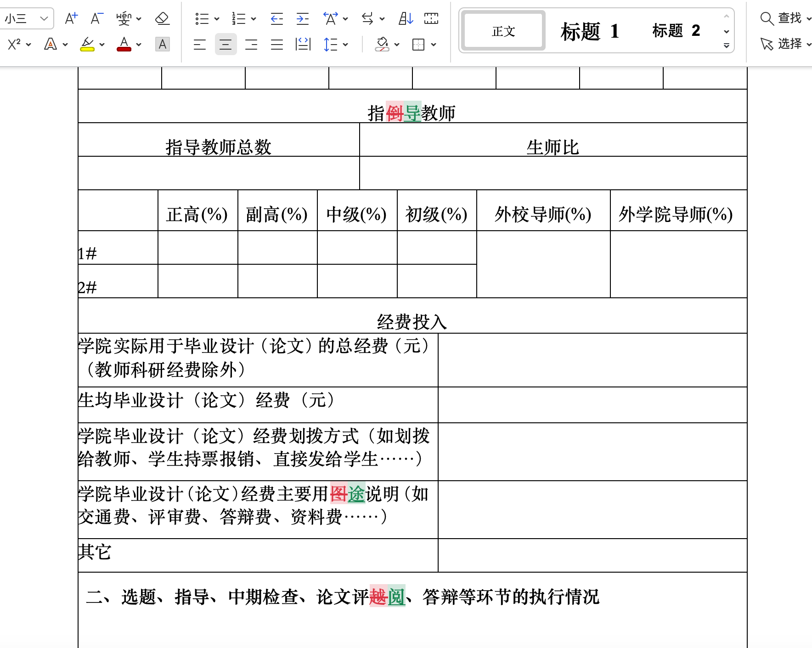Click the line spacing icon
Image resolution: width=812 pixels, height=648 pixels.
point(331,45)
